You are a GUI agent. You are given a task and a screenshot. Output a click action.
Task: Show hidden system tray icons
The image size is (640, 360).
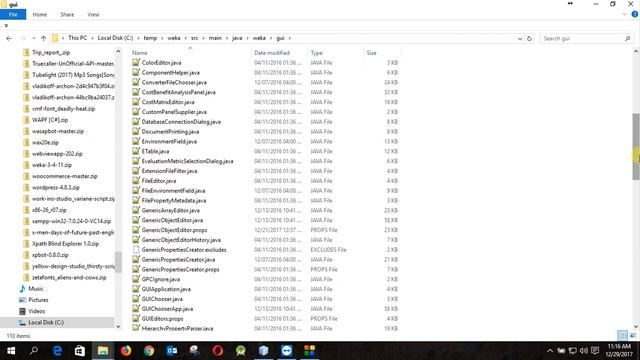[550, 351]
